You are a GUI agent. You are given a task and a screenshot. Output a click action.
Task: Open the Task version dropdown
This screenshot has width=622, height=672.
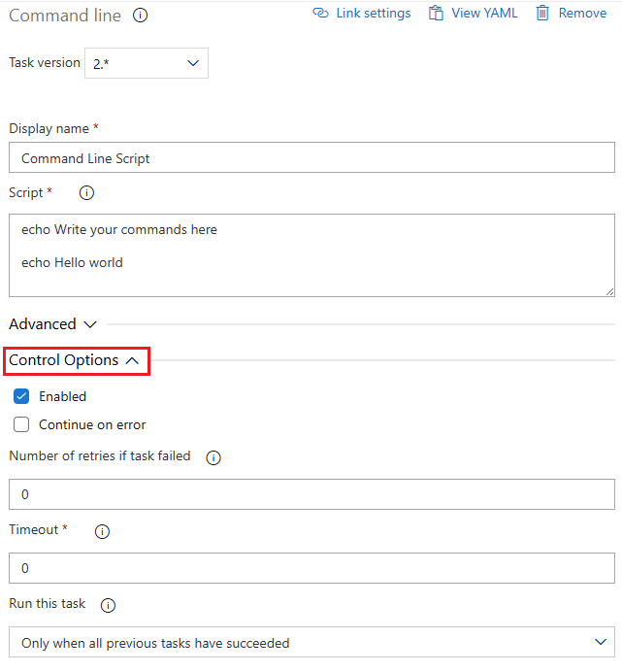[147, 63]
